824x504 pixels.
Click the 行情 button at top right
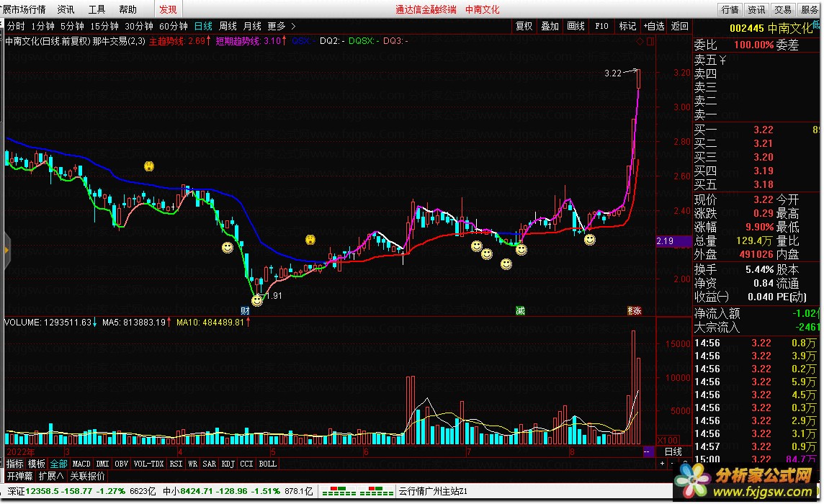click(x=730, y=9)
